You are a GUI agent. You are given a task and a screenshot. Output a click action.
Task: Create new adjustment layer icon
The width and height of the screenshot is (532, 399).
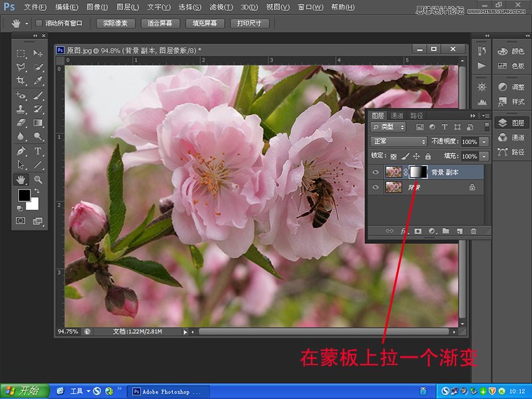point(432,231)
